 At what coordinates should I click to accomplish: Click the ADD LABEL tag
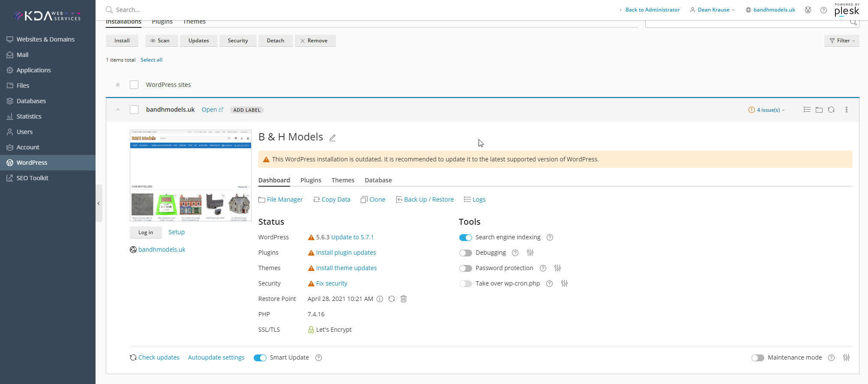(x=247, y=110)
